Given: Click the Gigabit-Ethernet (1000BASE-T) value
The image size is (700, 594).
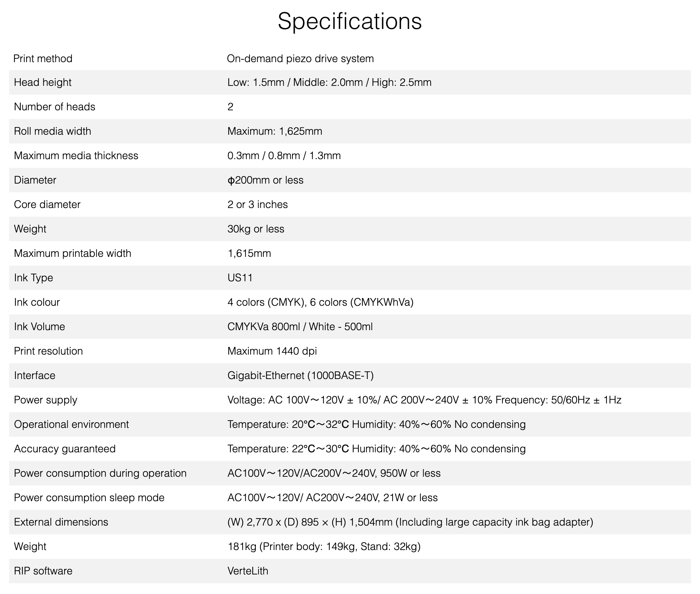Looking at the screenshot, I should pyautogui.click(x=300, y=376).
